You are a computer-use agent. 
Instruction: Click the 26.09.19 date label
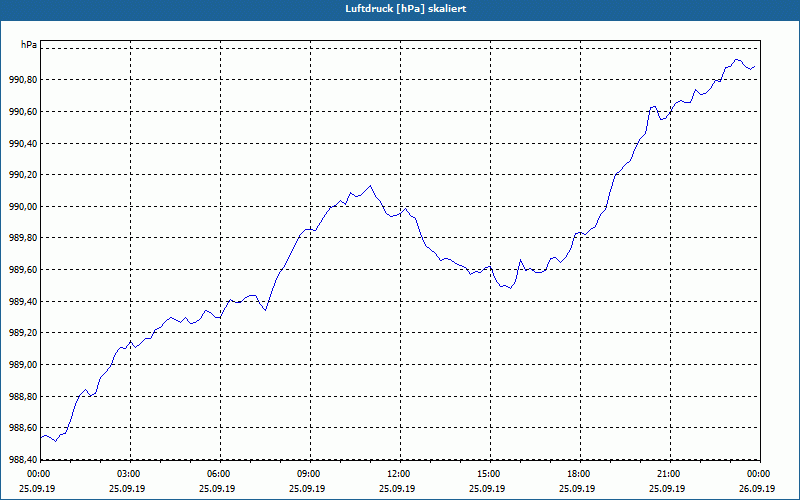coord(757,488)
